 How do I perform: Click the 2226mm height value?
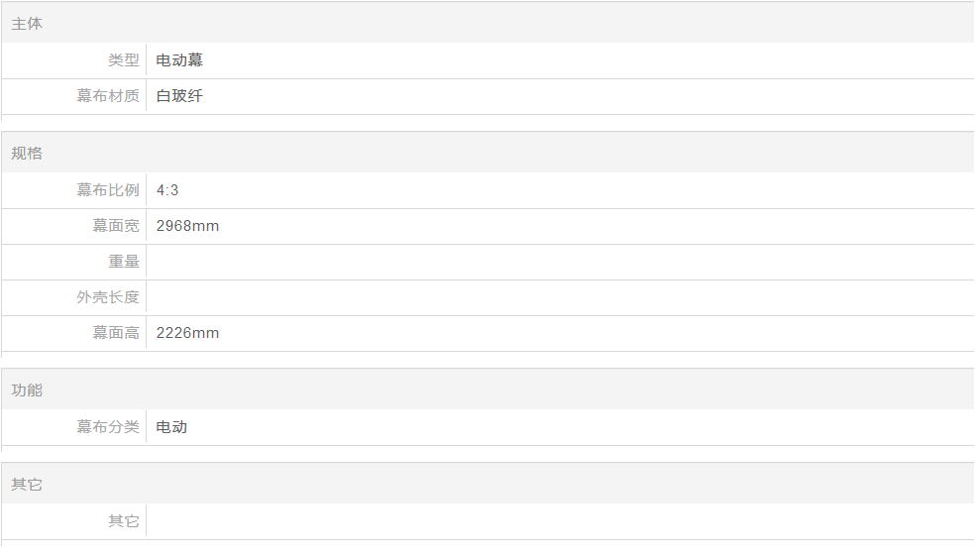point(187,333)
